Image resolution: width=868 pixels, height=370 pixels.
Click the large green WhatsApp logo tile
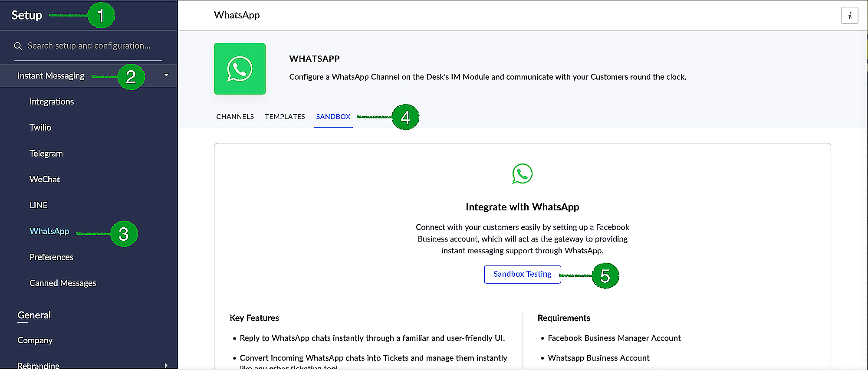[x=240, y=69]
